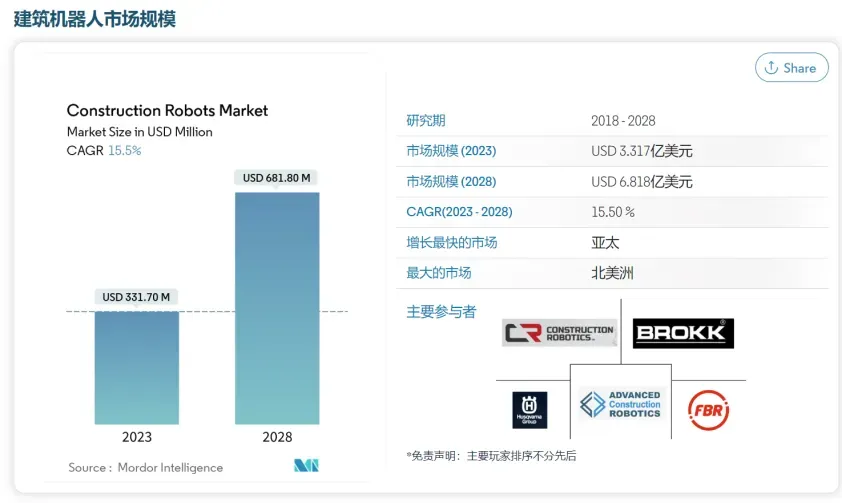Click the Construction Robotics logo
Image resolution: width=842 pixels, height=503 pixels.
click(559, 333)
